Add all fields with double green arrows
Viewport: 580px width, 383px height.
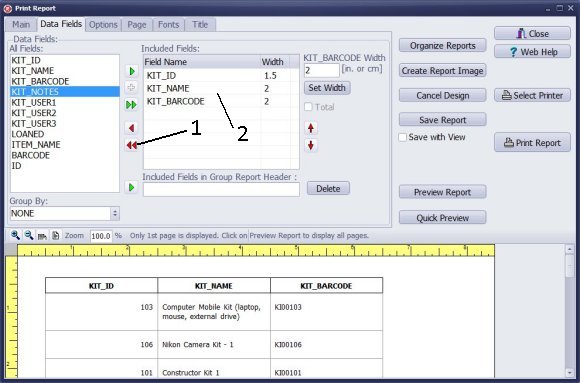tap(132, 105)
